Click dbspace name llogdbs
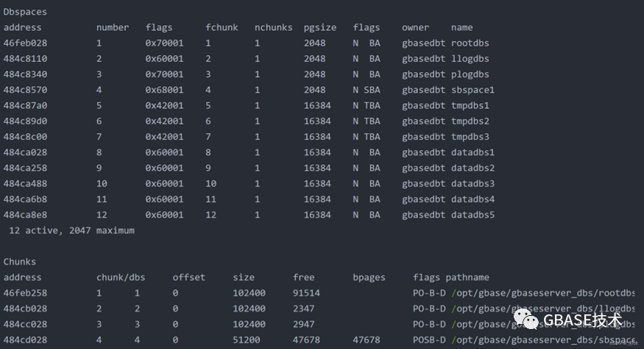The height and width of the screenshot is (349, 644). coord(470,59)
